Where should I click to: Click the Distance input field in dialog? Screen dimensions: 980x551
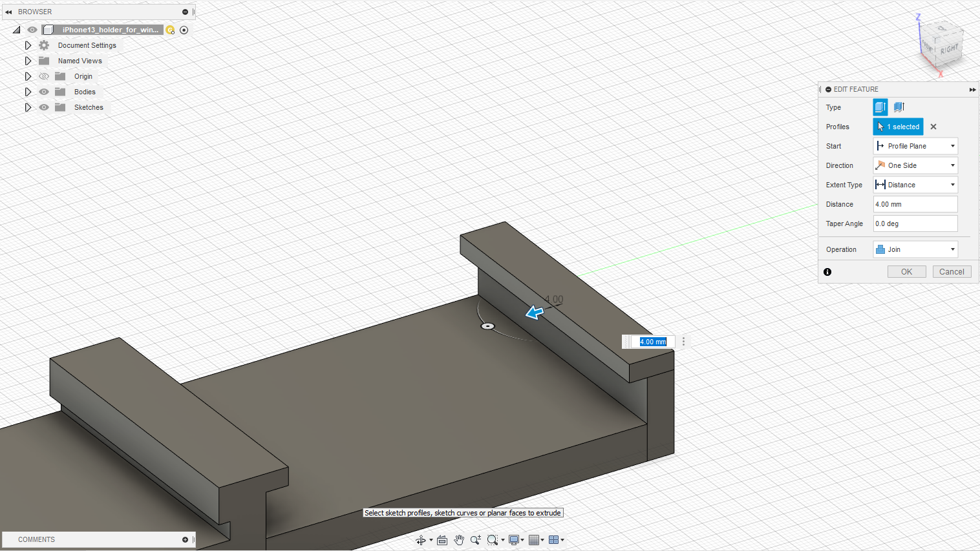pos(915,204)
